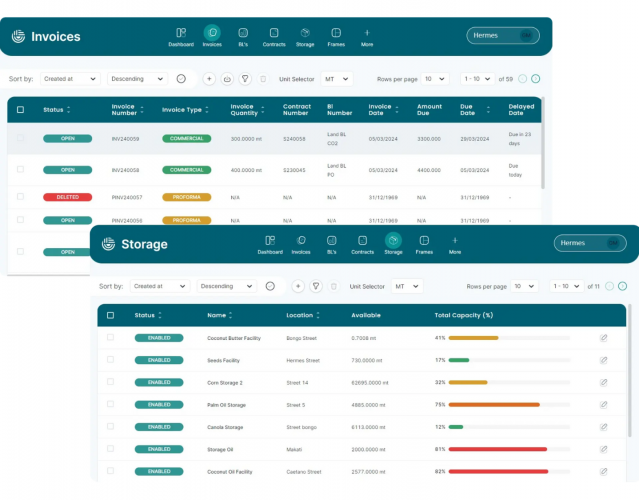Click add storage plus icon in Storage toolbar
The image size is (639, 500).
pyautogui.click(x=298, y=286)
